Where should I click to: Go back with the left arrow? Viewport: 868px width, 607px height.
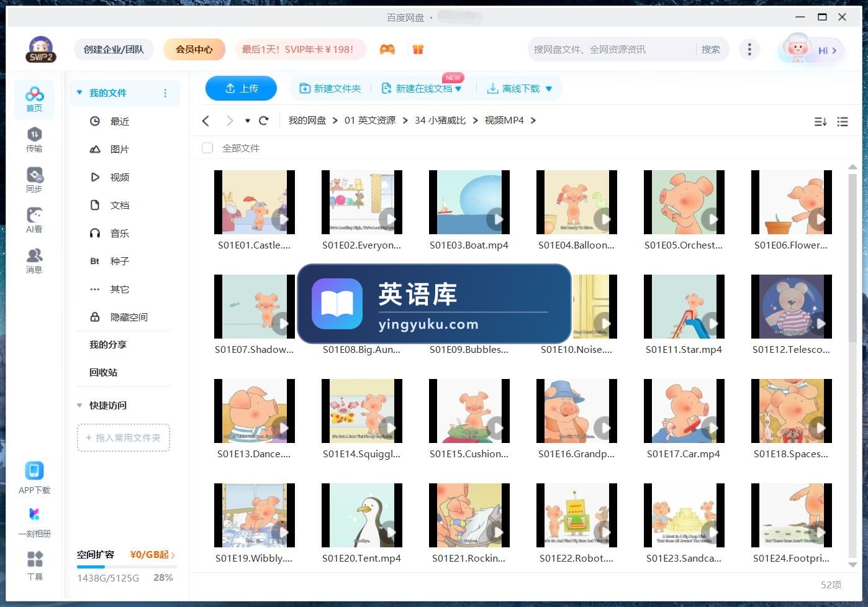point(206,121)
